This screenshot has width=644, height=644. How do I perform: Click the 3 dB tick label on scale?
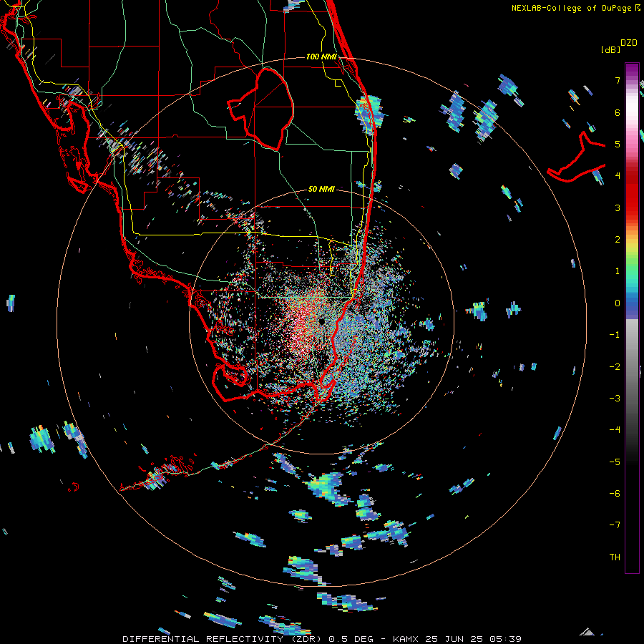[x=618, y=208]
